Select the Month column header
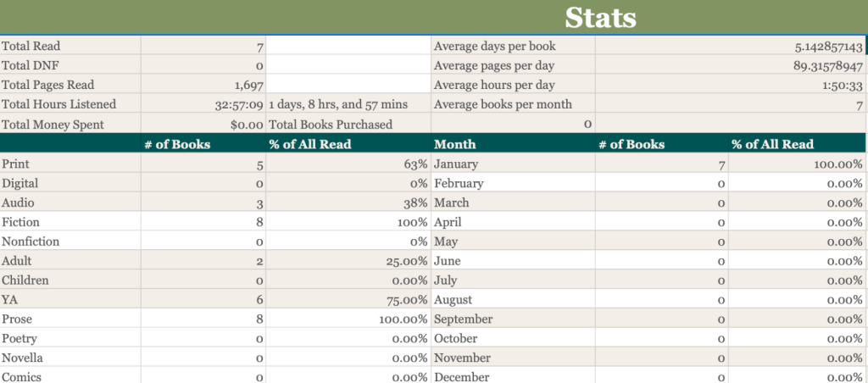868x383 pixels. pos(454,144)
